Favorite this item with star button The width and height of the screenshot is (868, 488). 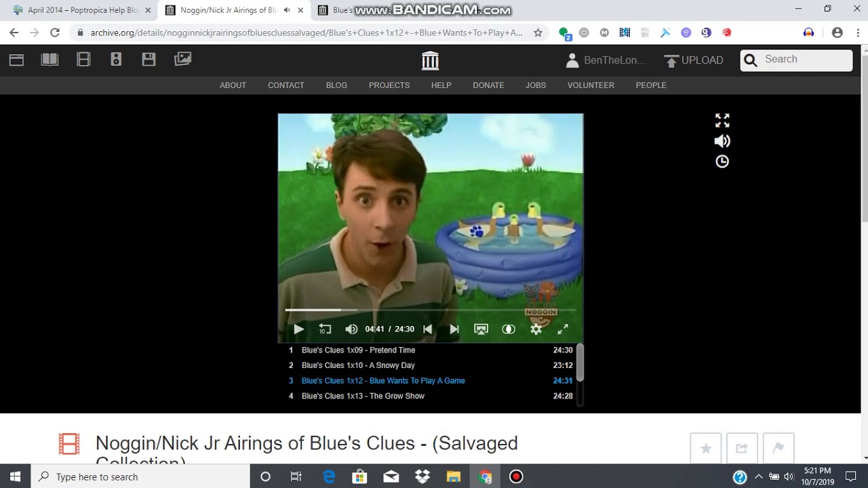tap(705, 448)
